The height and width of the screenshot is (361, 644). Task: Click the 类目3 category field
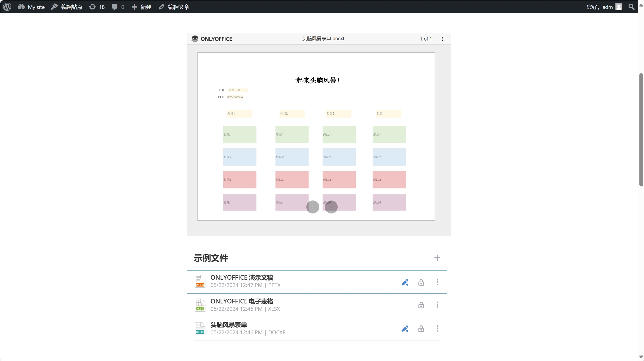pos(338,113)
